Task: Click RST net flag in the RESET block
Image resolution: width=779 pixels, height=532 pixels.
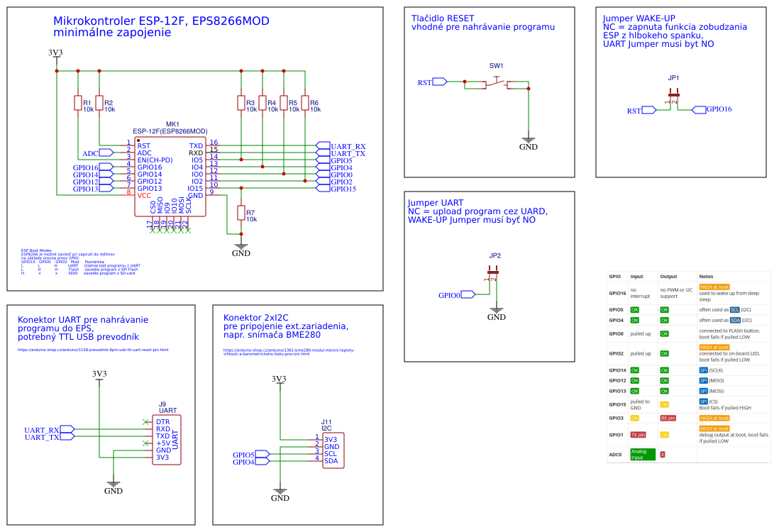Action: [x=432, y=82]
